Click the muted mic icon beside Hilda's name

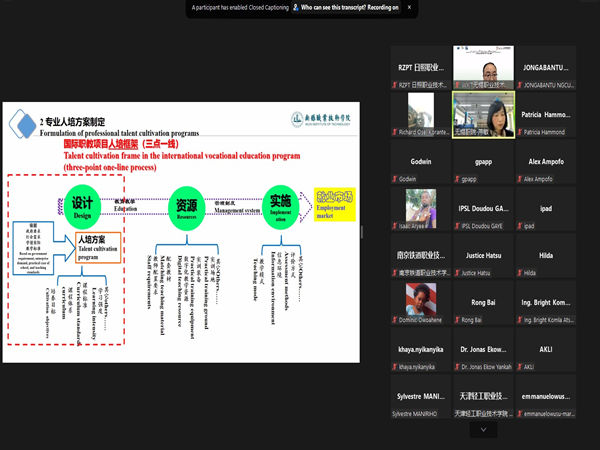click(520, 273)
